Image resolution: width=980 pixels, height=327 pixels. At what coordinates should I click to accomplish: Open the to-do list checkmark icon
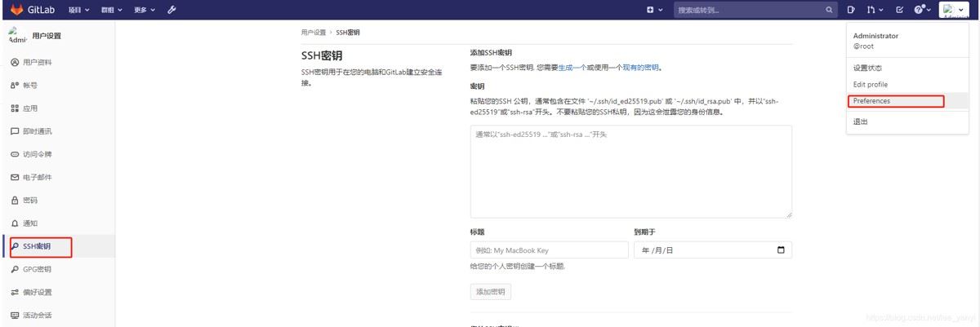[x=900, y=10]
